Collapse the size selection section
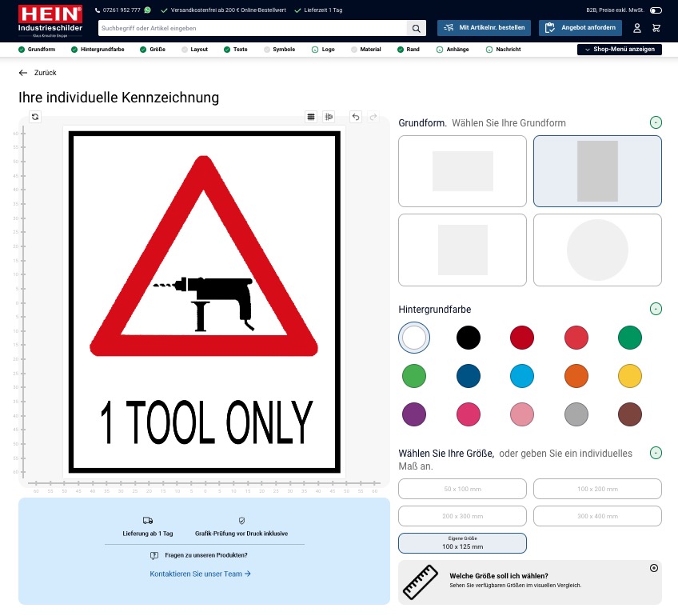This screenshot has height=616, width=678. pos(656,453)
